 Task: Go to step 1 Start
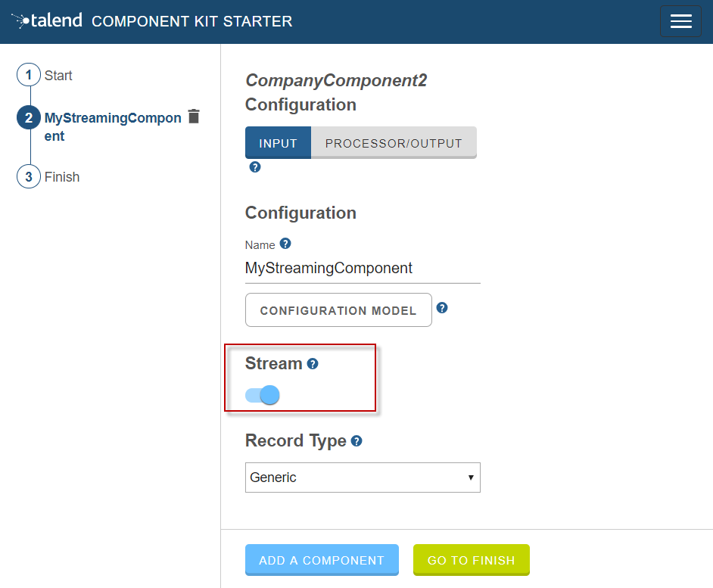[58, 76]
